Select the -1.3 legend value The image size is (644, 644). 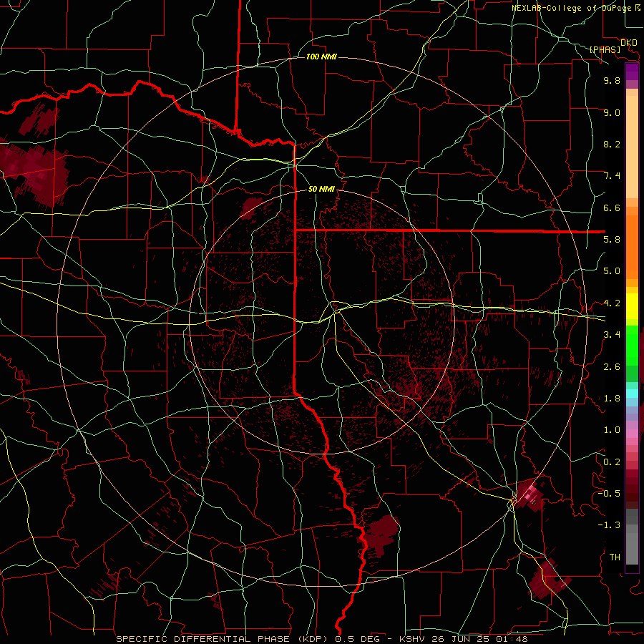[609, 525]
